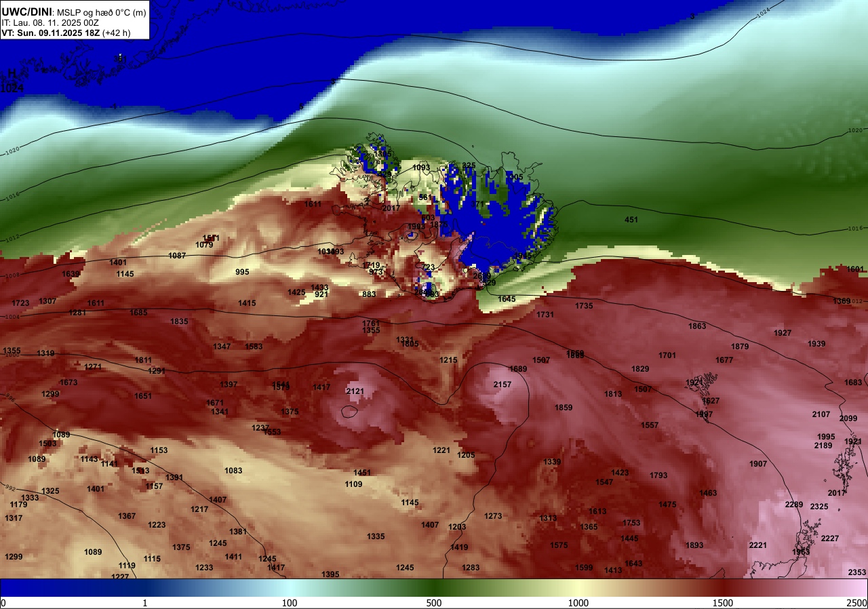The height and width of the screenshot is (609, 868).
Task: Click the 1347 height value
Action: click(x=222, y=347)
